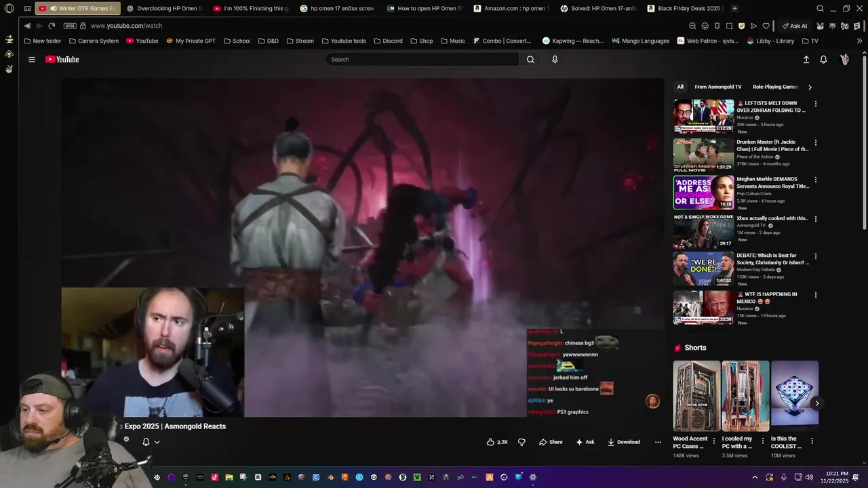The image size is (868, 488).
Task: Expand the School bookmarks folder
Action: pos(237,41)
